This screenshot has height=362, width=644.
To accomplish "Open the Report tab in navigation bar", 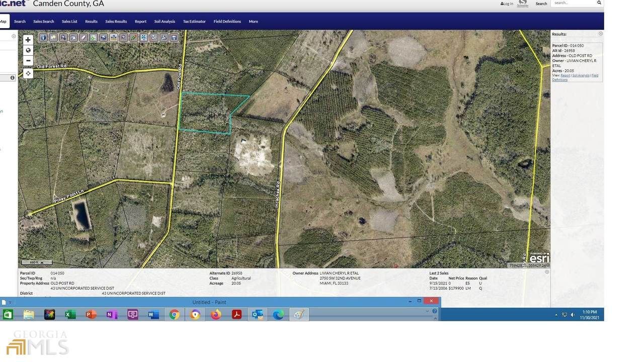I will 140,21.
